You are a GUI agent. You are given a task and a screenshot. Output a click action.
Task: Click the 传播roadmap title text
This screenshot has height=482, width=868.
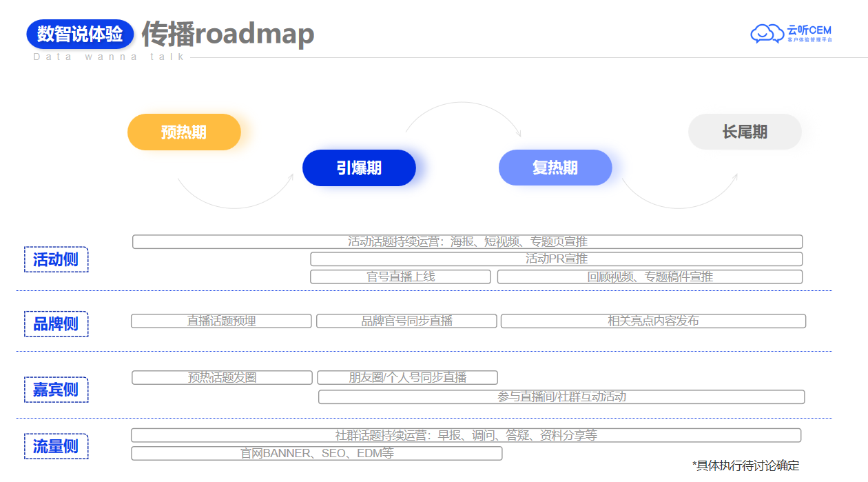tap(228, 34)
